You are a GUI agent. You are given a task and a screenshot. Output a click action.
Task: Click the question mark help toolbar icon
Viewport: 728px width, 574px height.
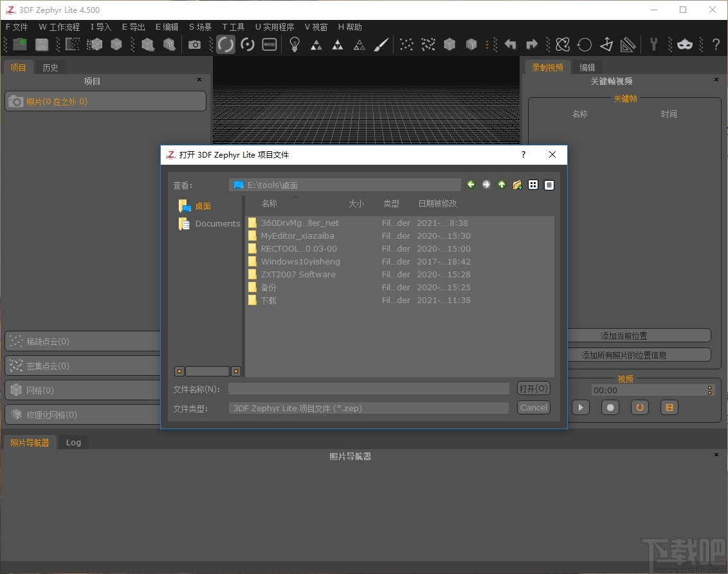coord(715,44)
